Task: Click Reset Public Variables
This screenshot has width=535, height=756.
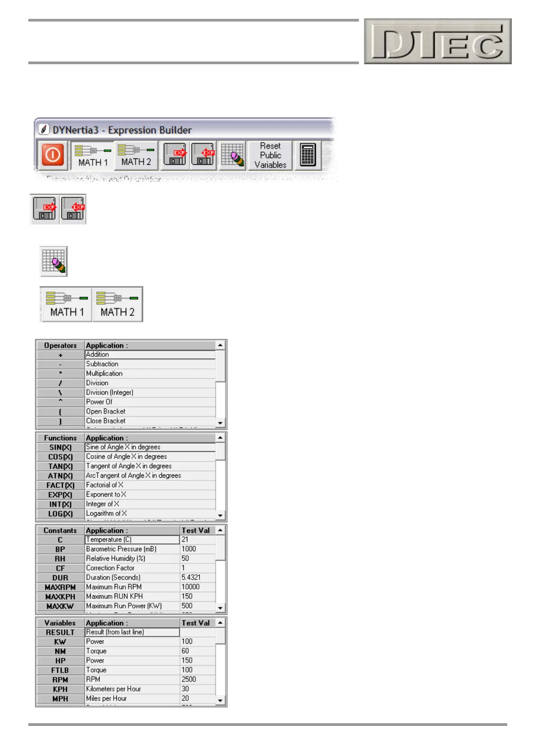Action: coord(270,155)
